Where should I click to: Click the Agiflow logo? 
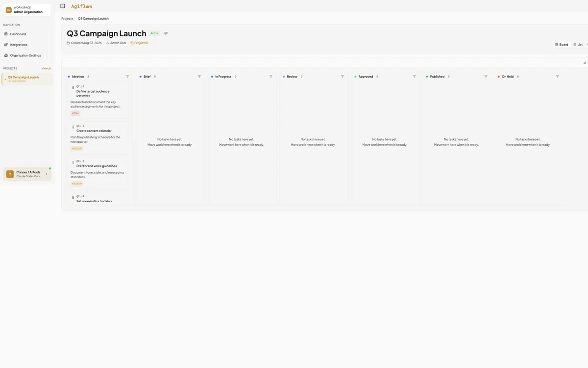pos(81,6)
